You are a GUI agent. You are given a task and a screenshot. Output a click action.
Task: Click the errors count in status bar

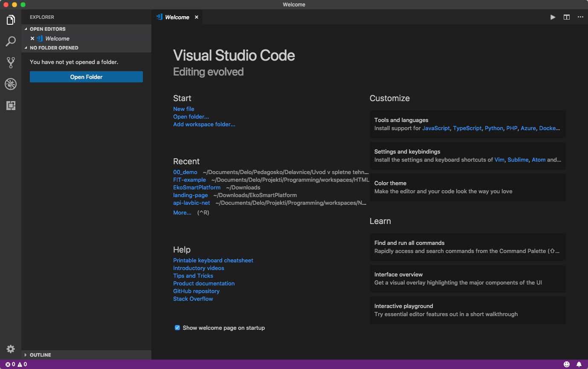10,364
